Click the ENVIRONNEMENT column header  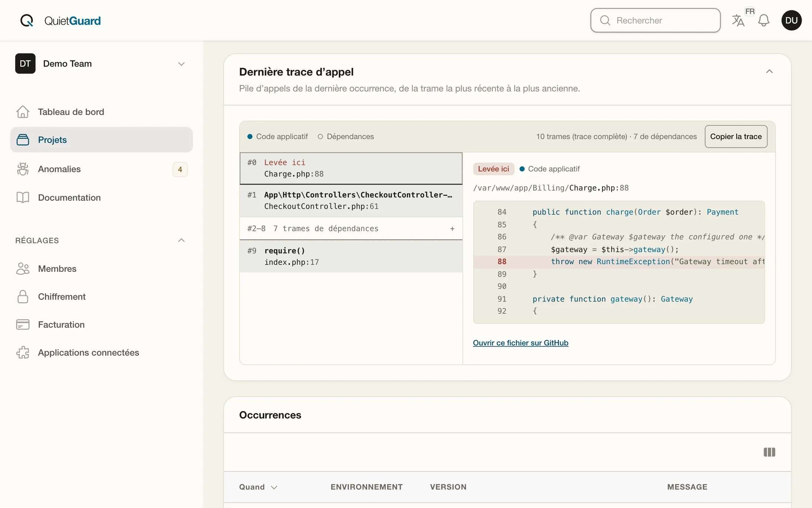coord(367,487)
